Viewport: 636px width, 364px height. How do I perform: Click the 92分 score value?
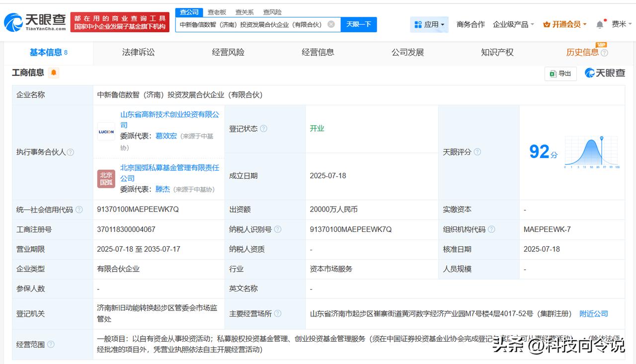pos(543,152)
